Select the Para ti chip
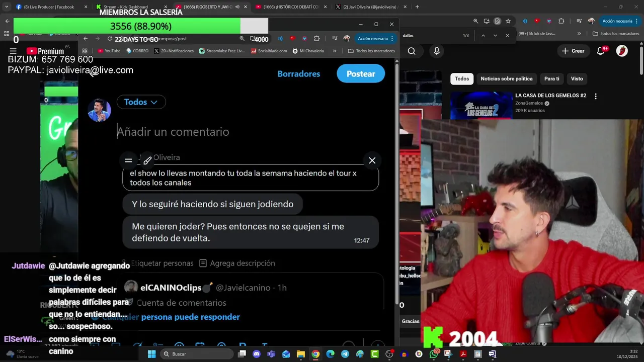 (551, 78)
